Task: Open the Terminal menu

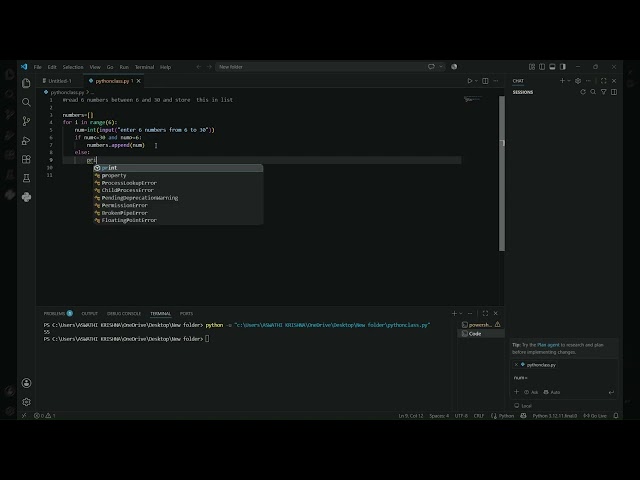Action: (144, 67)
